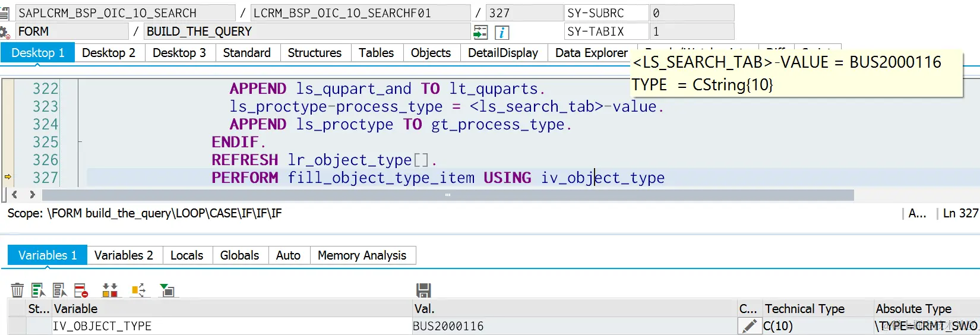This screenshot has height=335, width=980.
Task: Click the BUILD_THE_QUERY field
Action: (x=307, y=31)
